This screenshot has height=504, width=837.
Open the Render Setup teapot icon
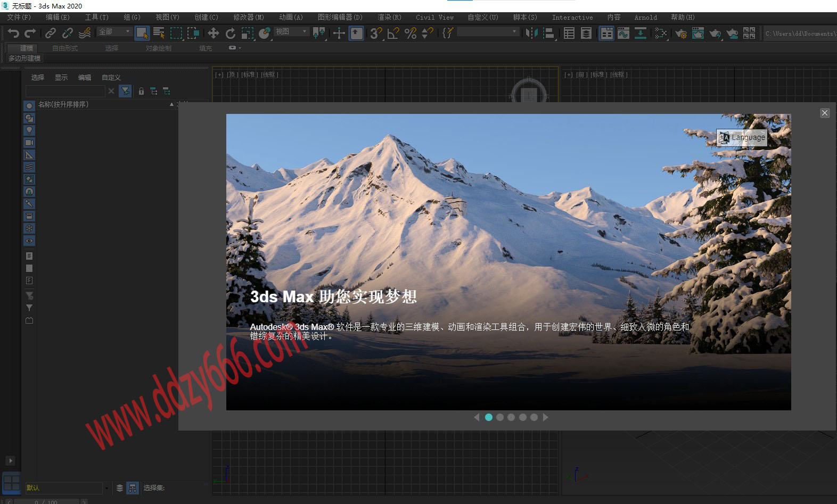[x=680, y=34]
